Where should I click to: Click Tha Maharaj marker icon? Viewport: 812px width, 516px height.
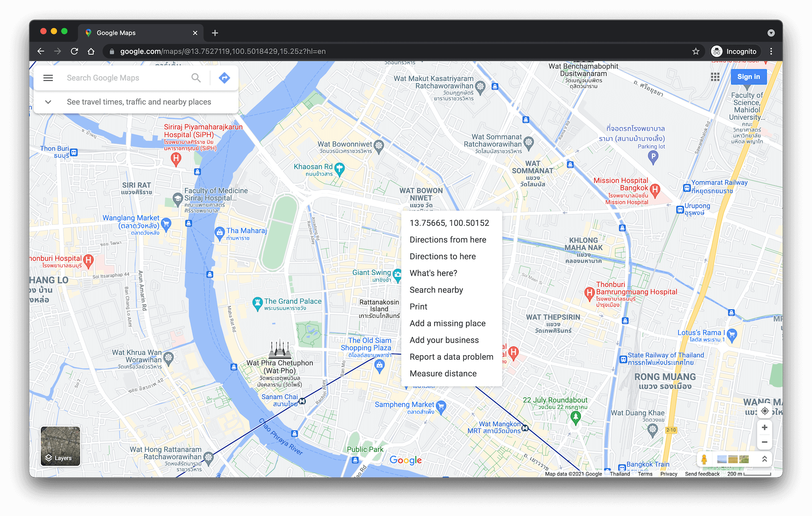coord(219,233)
